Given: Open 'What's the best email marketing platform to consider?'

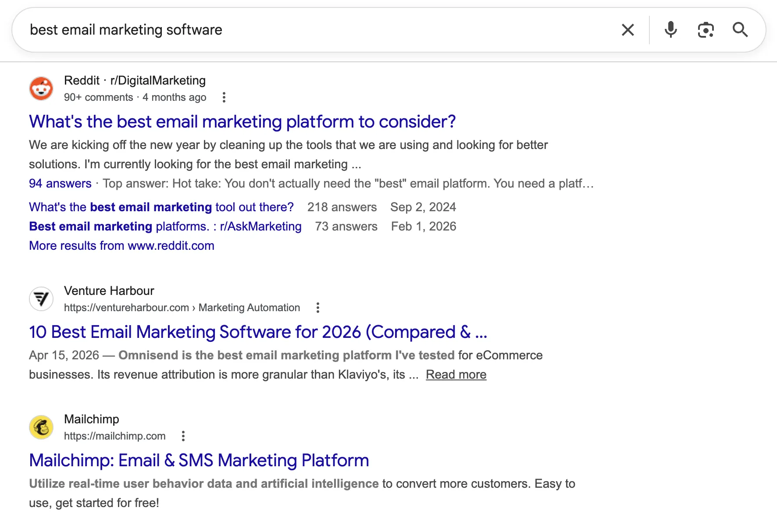Looking at the screenshot, I should tap(242, 121).
